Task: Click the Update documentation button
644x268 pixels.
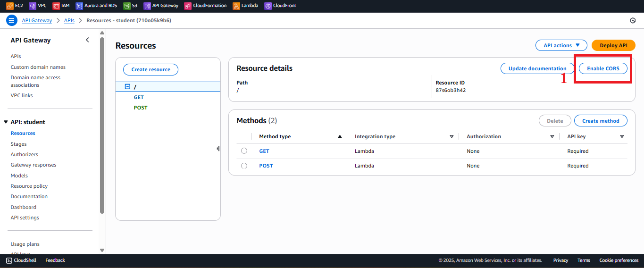Action: 537,68
